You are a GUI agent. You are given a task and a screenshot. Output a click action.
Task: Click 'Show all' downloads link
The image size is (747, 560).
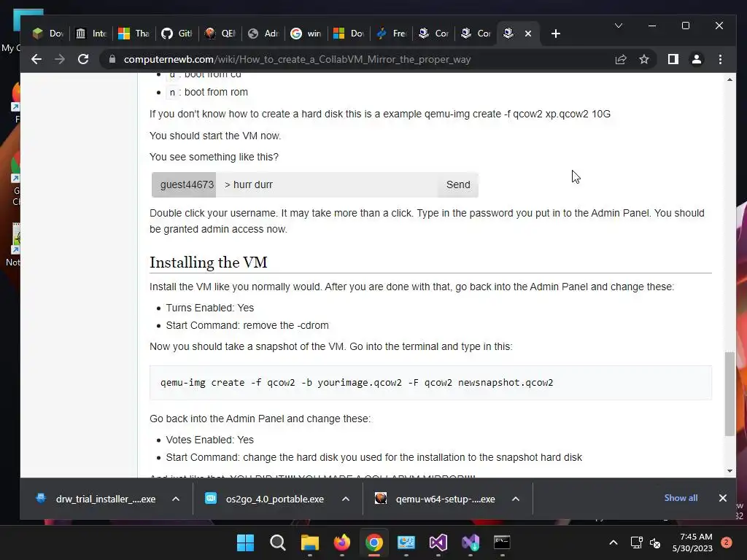[681, 497]
